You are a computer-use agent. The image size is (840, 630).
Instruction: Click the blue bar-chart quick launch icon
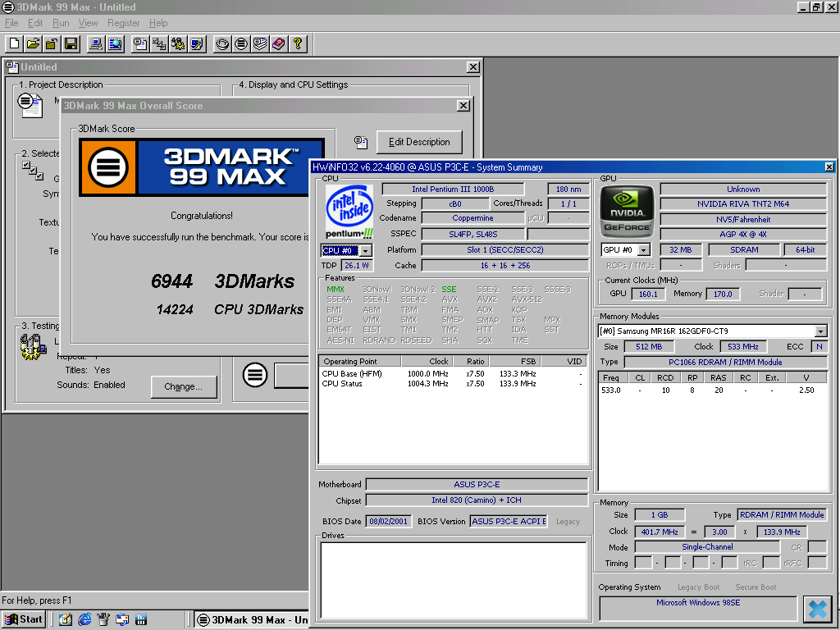pos(141,619)
